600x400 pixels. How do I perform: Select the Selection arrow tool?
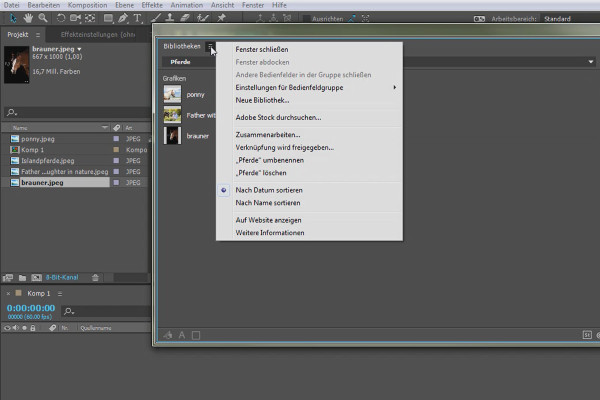[x=13, y=18]
